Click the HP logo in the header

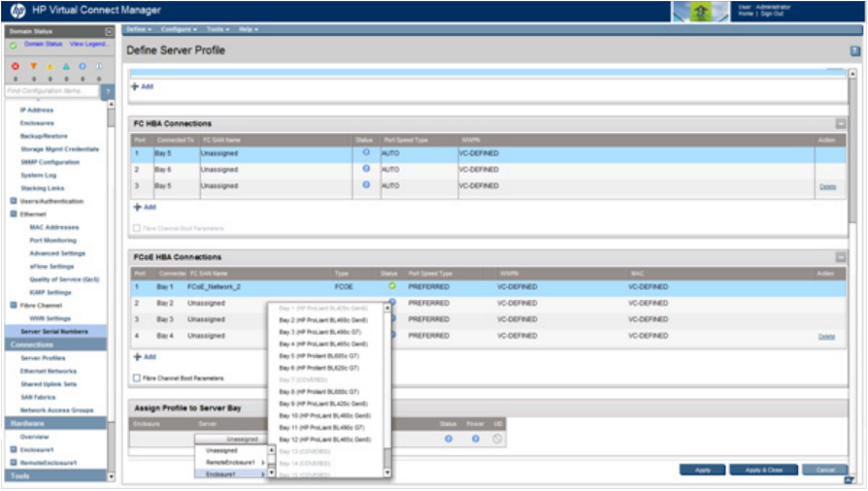(x=17, y=11)
